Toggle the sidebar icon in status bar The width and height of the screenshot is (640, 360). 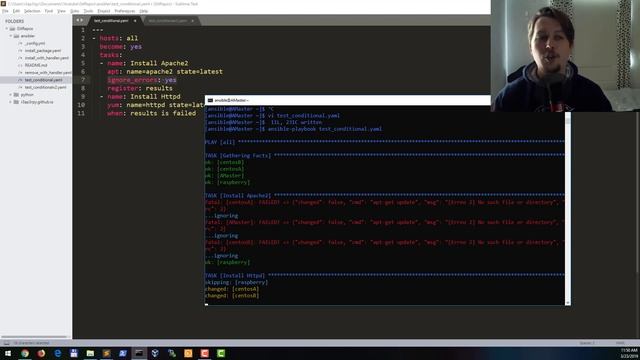tap(7, 343)
